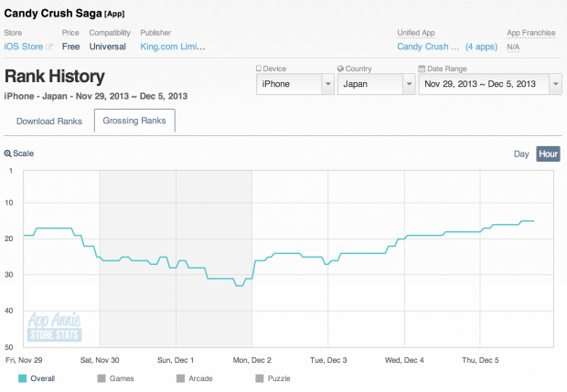
Task: Select the Grossing Ranks tab
Action: (x=134, y=121)
